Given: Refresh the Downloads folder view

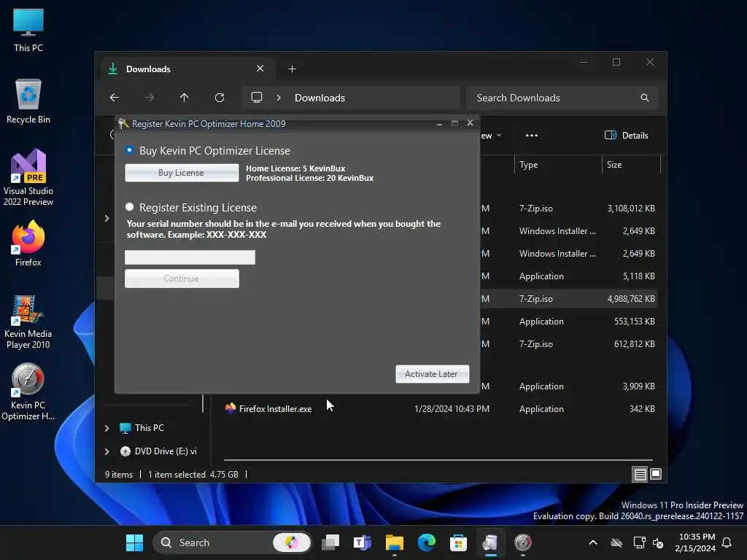Looking at the screenshot, I should coord(220,98).
